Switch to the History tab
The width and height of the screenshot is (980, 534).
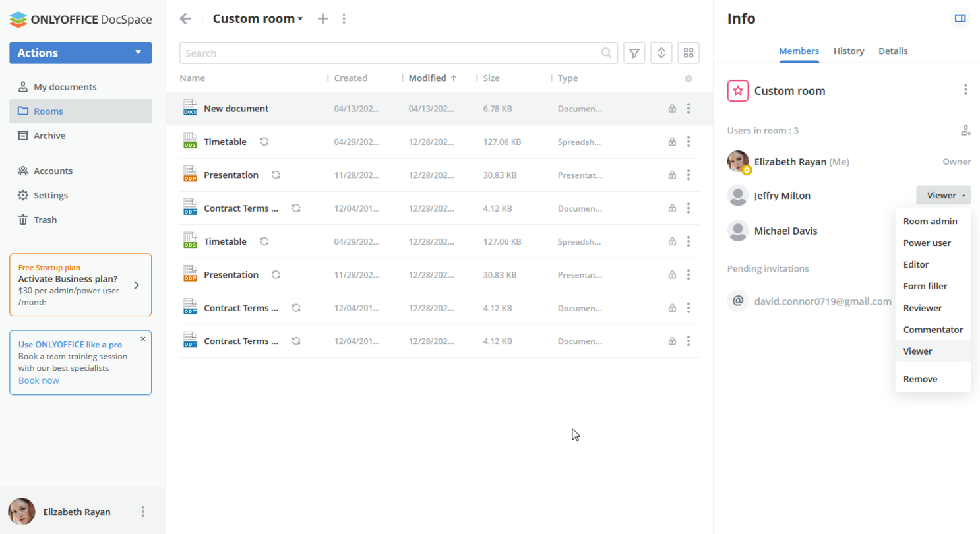[848, 51]
